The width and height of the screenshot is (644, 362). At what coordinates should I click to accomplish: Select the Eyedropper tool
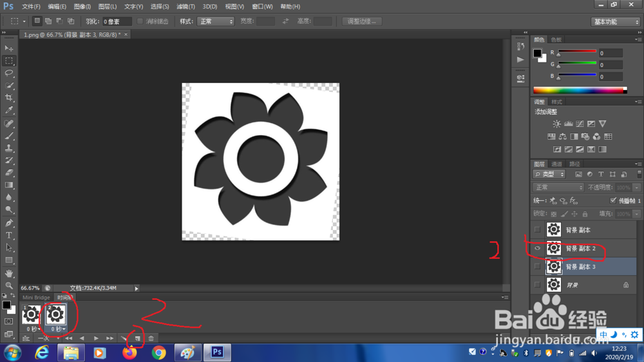pos(9,110)
